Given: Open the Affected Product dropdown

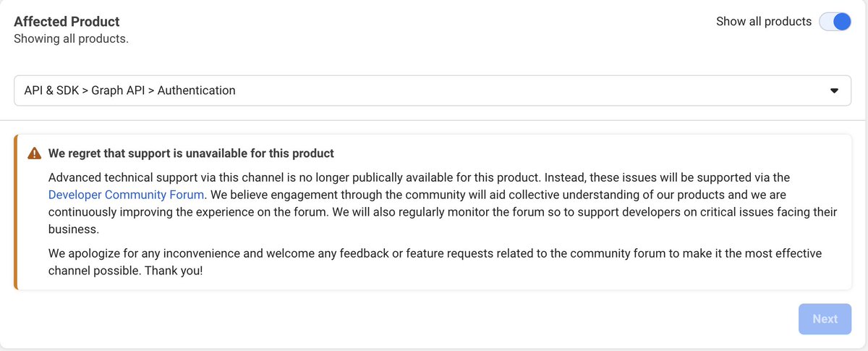Looking at the screenshot, I should pos(433,90).
